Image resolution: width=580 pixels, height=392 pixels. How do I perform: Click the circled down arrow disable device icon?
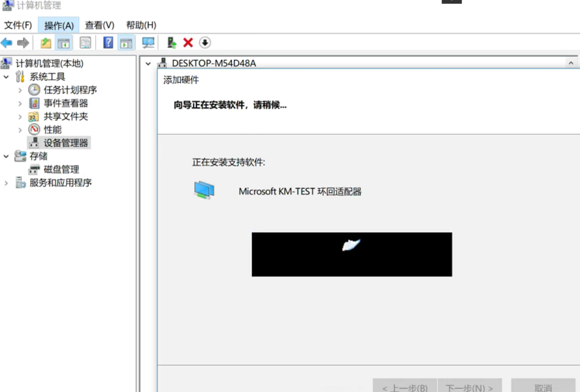[205, 43]
